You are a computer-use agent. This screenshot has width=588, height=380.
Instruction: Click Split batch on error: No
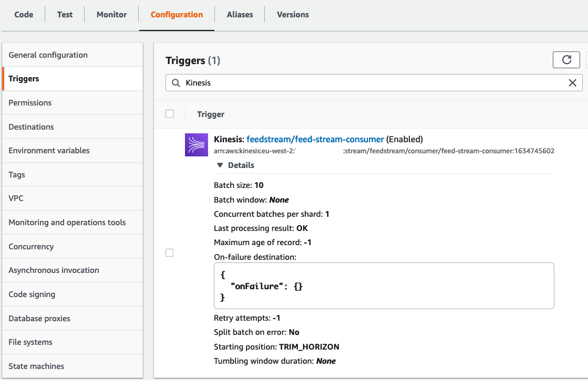[x=256, y=332]
